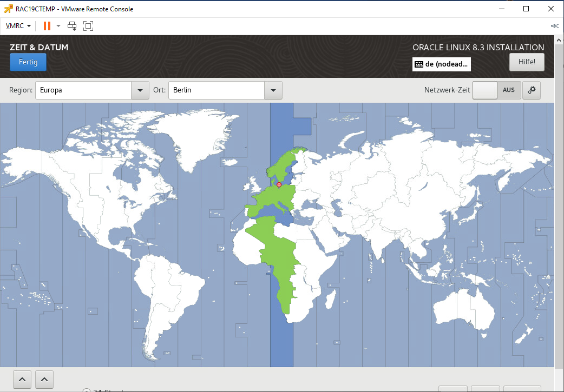The image size is (564, 392).
Task: Pause the virtual machine with the orange pause icon
Action: point(47,25)
